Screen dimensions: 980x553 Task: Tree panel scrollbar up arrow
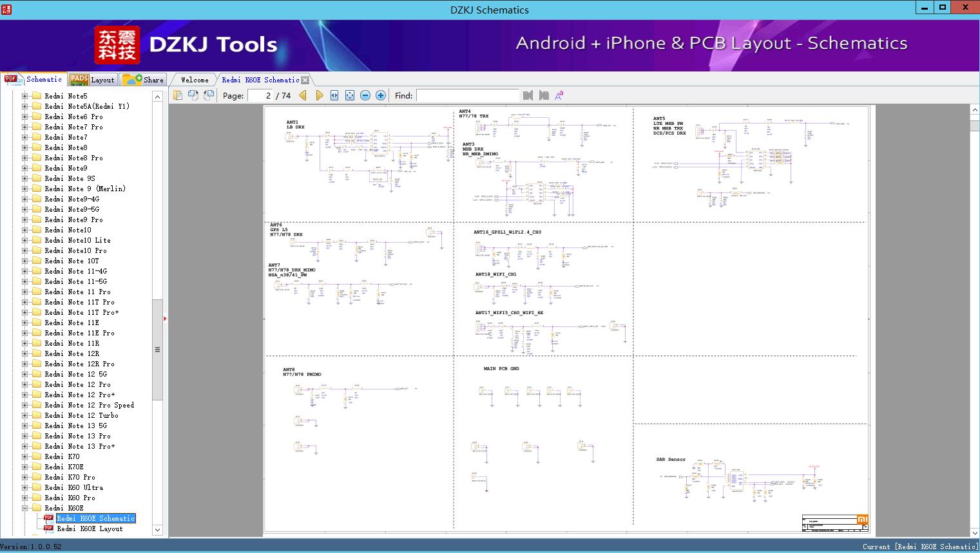click(157, 97)
